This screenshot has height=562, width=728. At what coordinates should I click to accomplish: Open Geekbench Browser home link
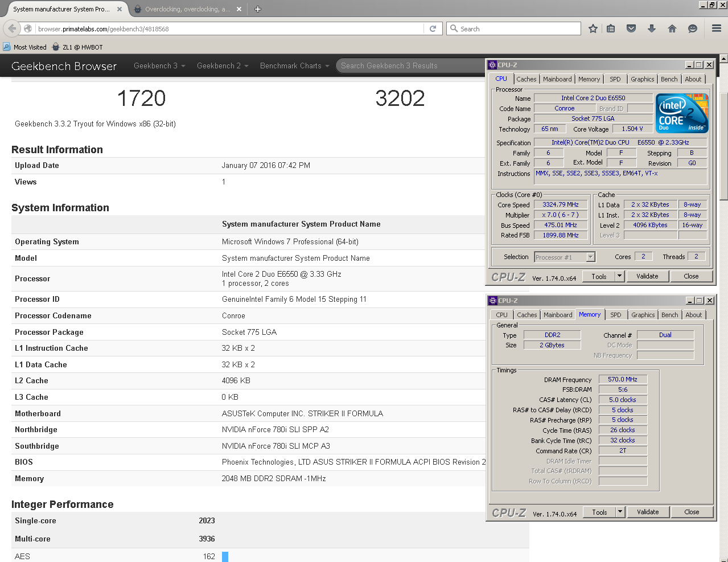[x=64, y=66]
